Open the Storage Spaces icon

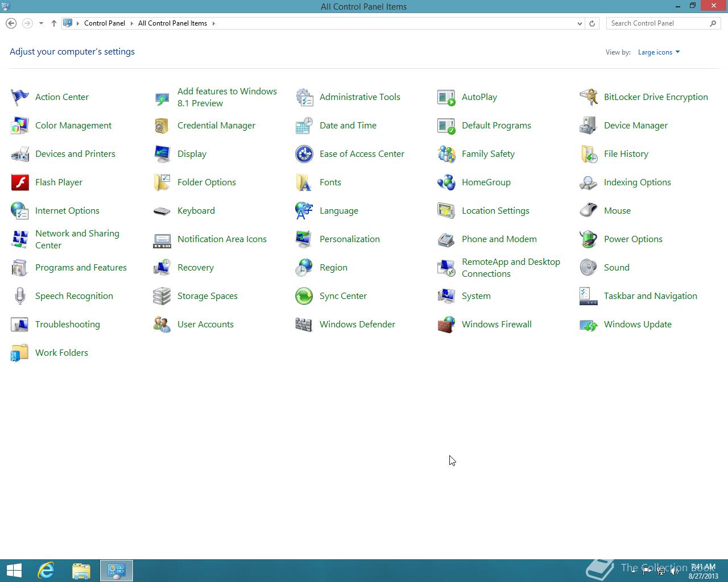(162, 296)
